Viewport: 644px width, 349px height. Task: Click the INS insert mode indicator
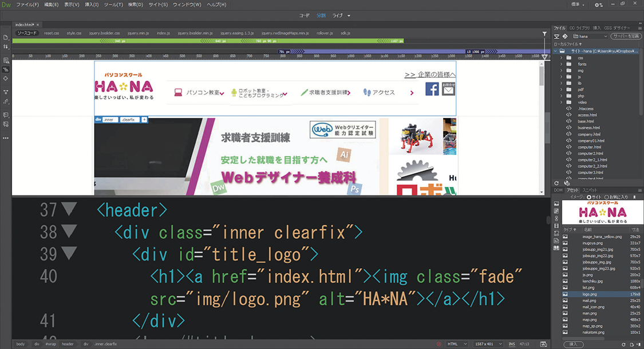pos(511,344)
